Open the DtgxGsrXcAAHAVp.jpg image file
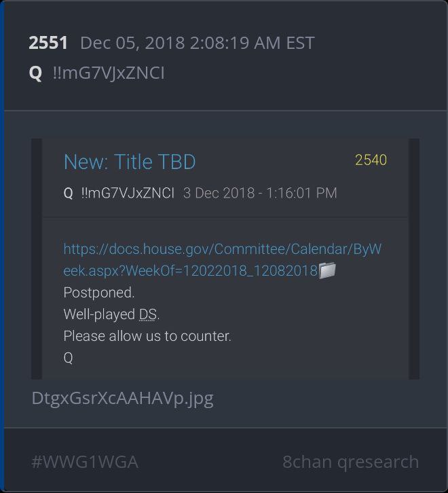448x493 pixels. [123, 399]
